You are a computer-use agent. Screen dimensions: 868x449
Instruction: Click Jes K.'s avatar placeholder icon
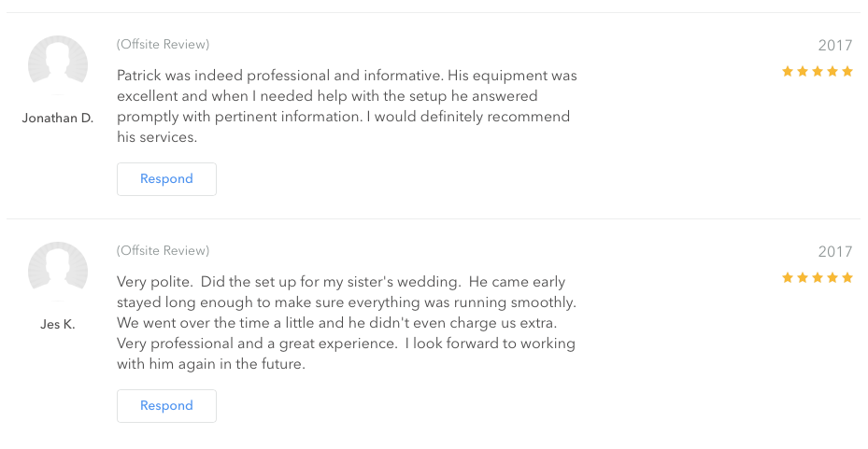[x=58, y=272]
